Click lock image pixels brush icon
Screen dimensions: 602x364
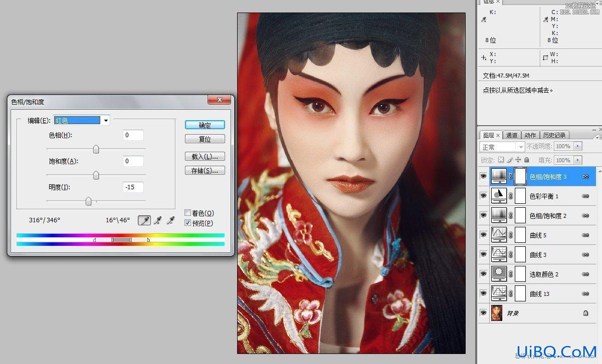[x=509, y=160]
